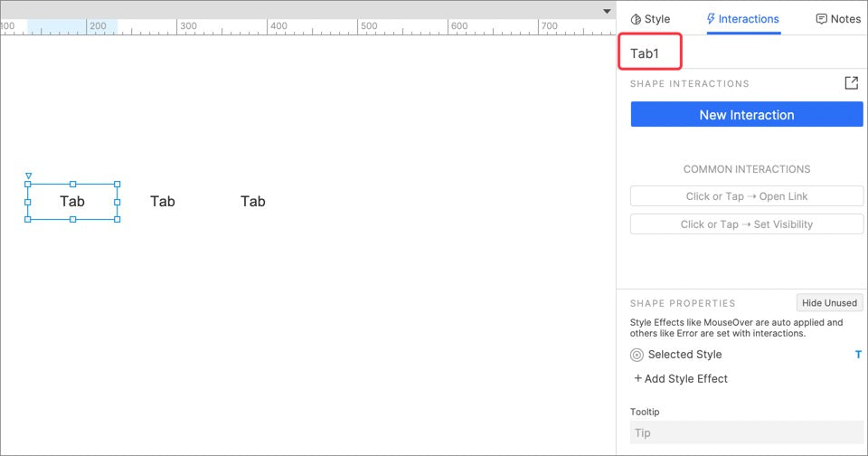This screenshot has width=868, height=456.
Task: Choose Click or Tap → Open Link
Action: (746, 196)
